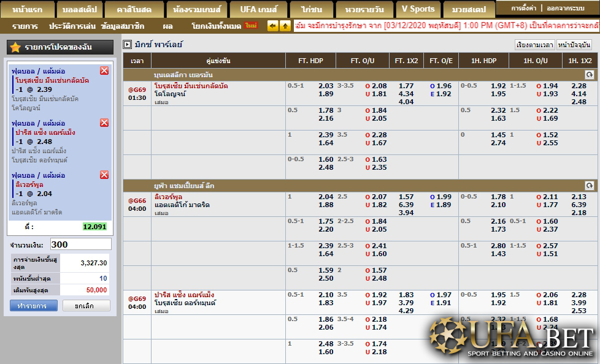Click the parlay total odds 12.091
The width and height of the screenshot is (600, 364).
[94, 226]
